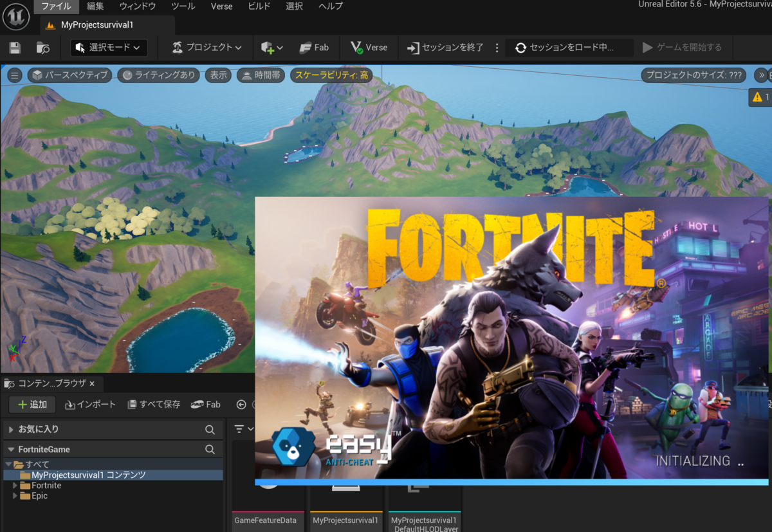Open the 選択 menu

point(294,6)
